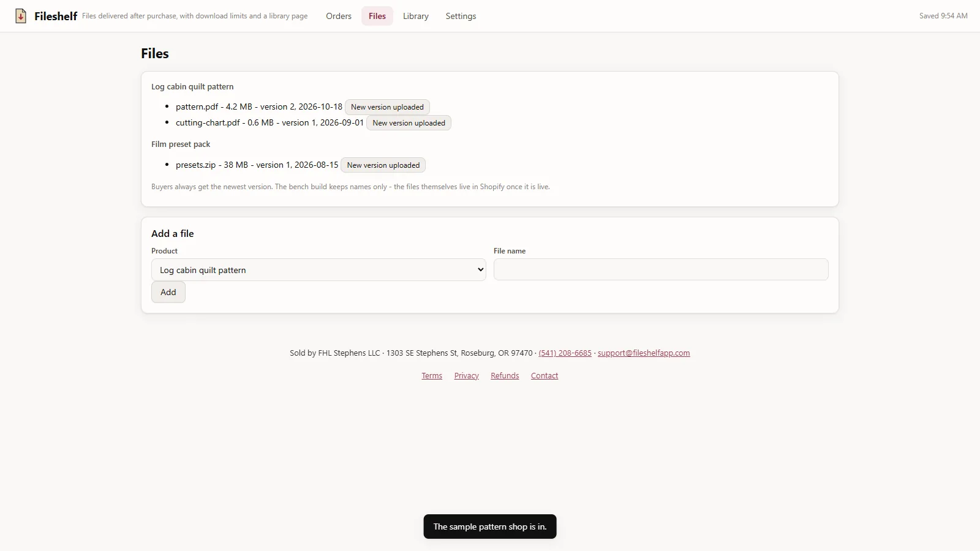Click the Fileshelf logo icon
Screen dimensions: 980x551
tap(21, 16)
